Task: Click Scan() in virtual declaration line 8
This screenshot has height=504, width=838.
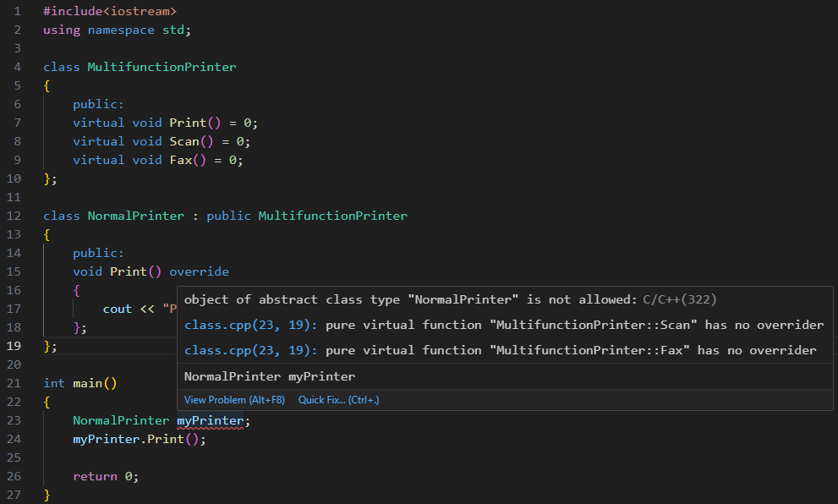Action: [x=191, y=141]
